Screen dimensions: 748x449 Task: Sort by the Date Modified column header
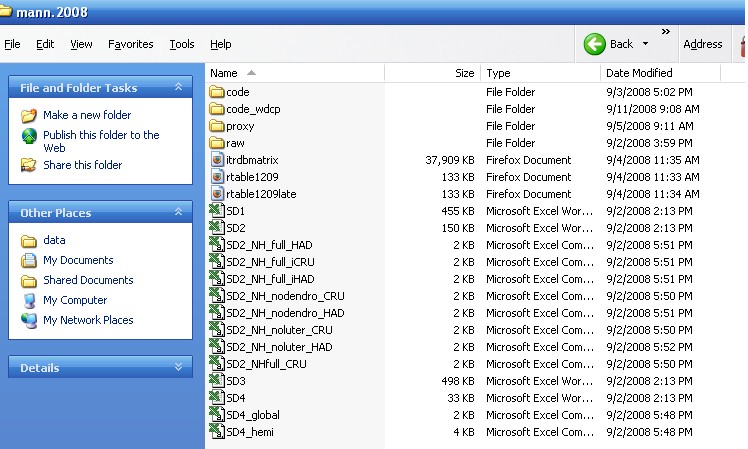[x=660, y=73]
